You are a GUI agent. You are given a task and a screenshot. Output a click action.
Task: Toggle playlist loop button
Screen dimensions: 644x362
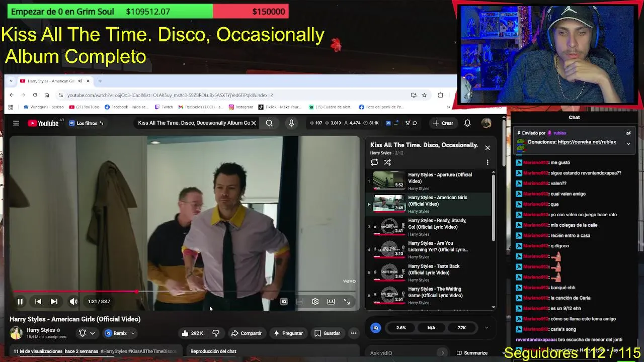point(374,162)
